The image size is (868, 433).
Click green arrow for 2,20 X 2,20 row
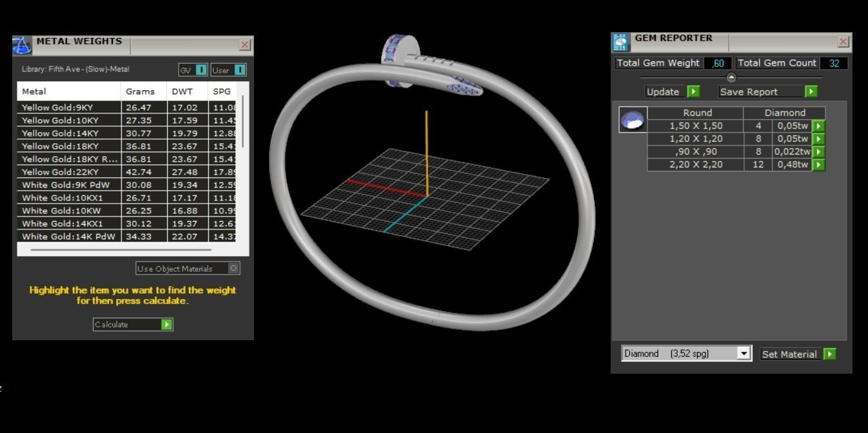pos(818,165)
